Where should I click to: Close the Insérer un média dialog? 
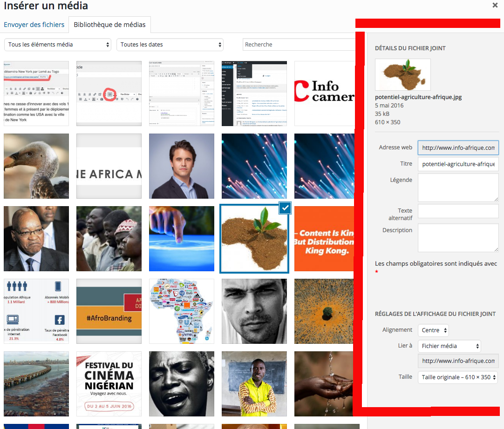tap(495, 6)
